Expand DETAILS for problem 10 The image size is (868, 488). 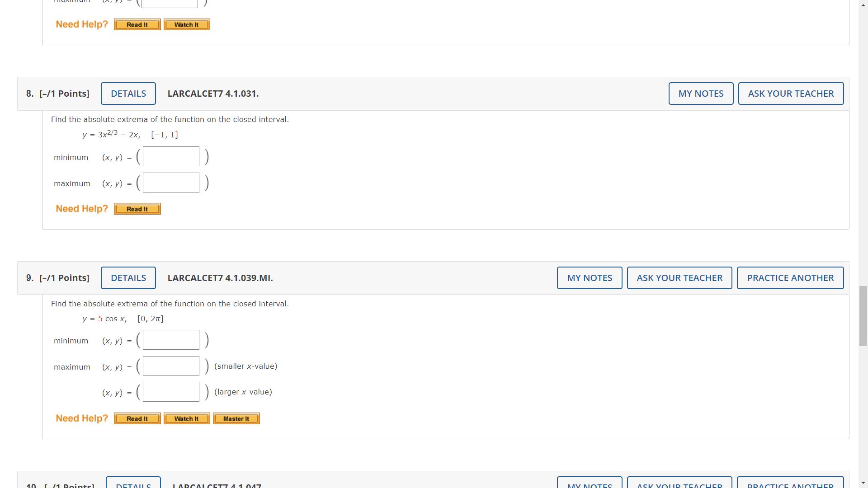pos(133,486)
